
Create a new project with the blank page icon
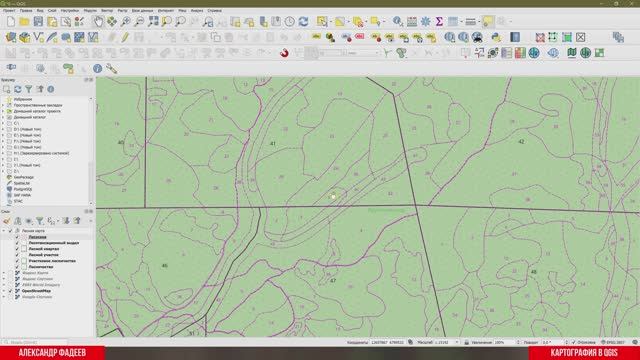[x=11, y=22]
